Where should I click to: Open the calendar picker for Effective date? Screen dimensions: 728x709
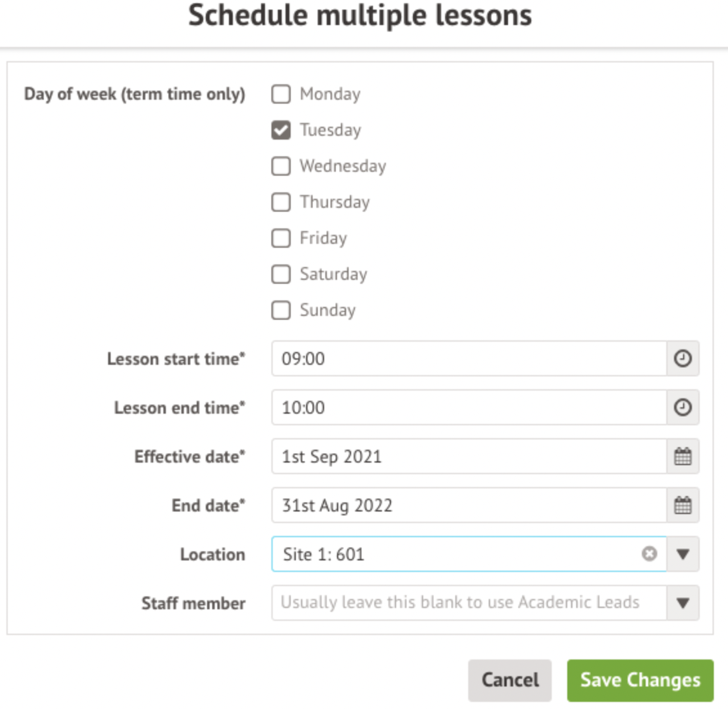pyautogui.click(x=682, y=457)
